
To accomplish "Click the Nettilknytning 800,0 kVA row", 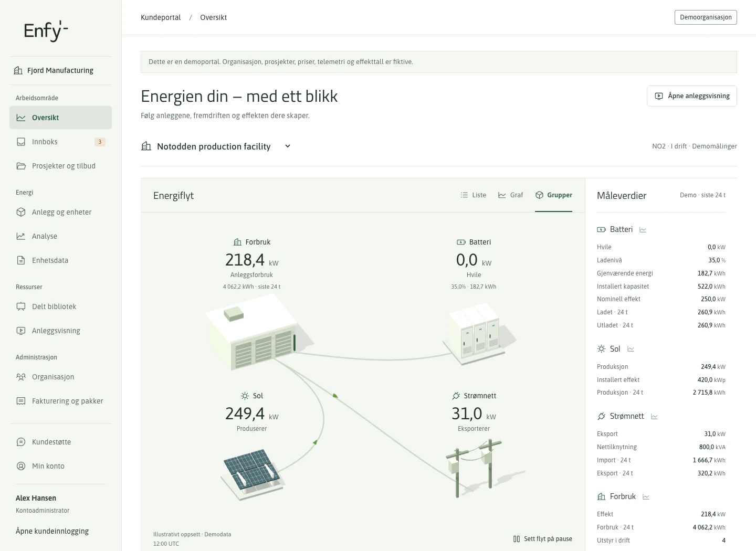I will pos(661,447).
